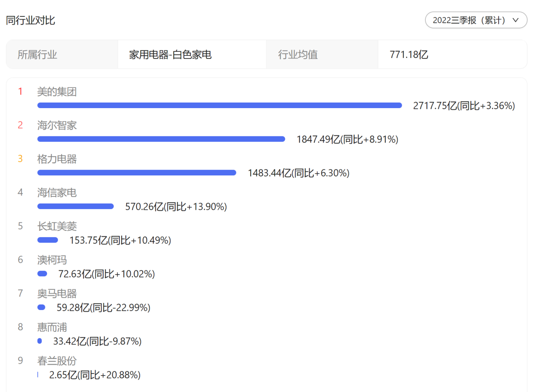Click the 同行业对比 section title
Viewport: 536px width, 392px height.
pyautogui.click(x=31, y=20)
